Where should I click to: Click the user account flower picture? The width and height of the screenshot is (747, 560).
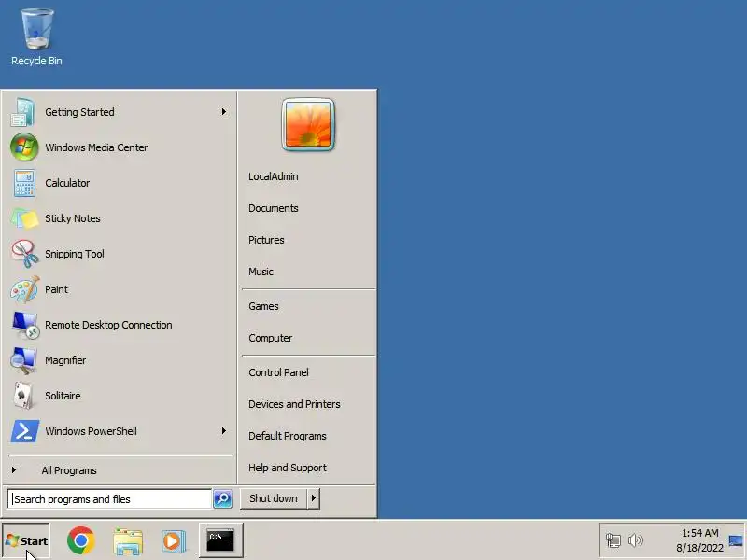point(308,125)
